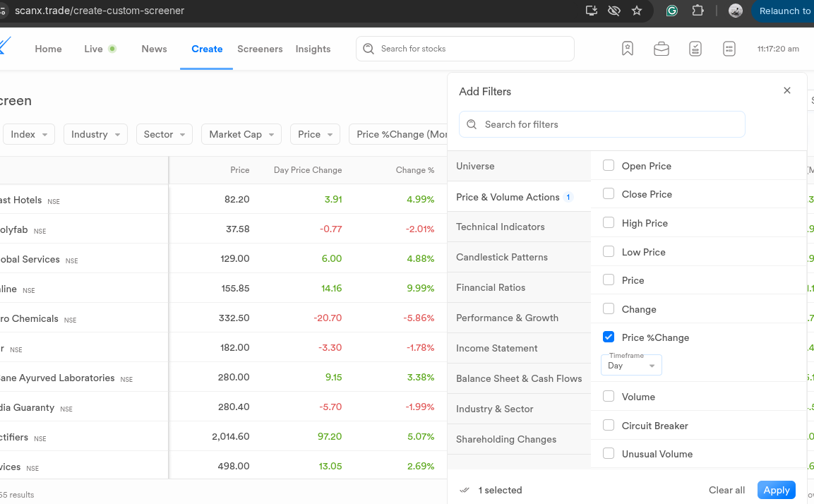Uncheck the Price %Change filter
The height and width of the screenshot is (504, 814).
coord(609,337)
